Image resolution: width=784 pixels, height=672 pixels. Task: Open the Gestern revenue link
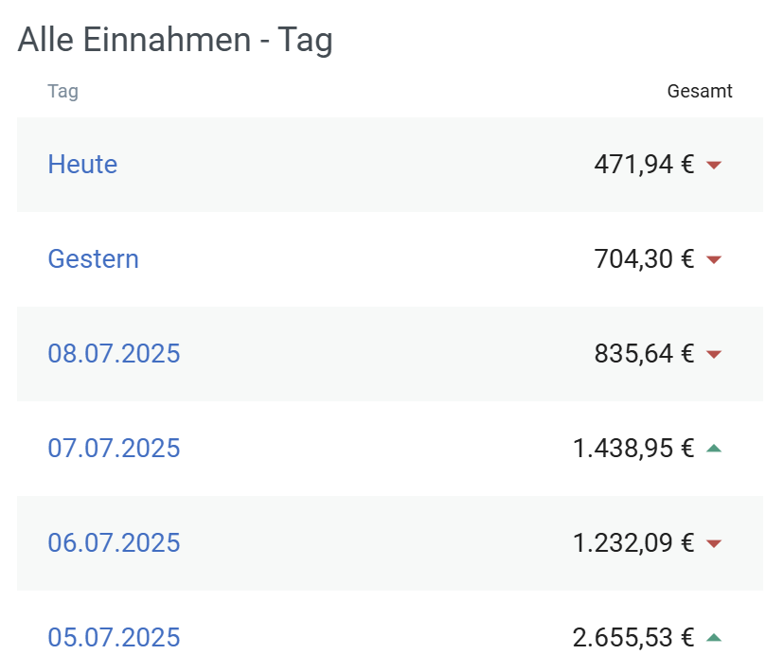click(x=93, y=258)
